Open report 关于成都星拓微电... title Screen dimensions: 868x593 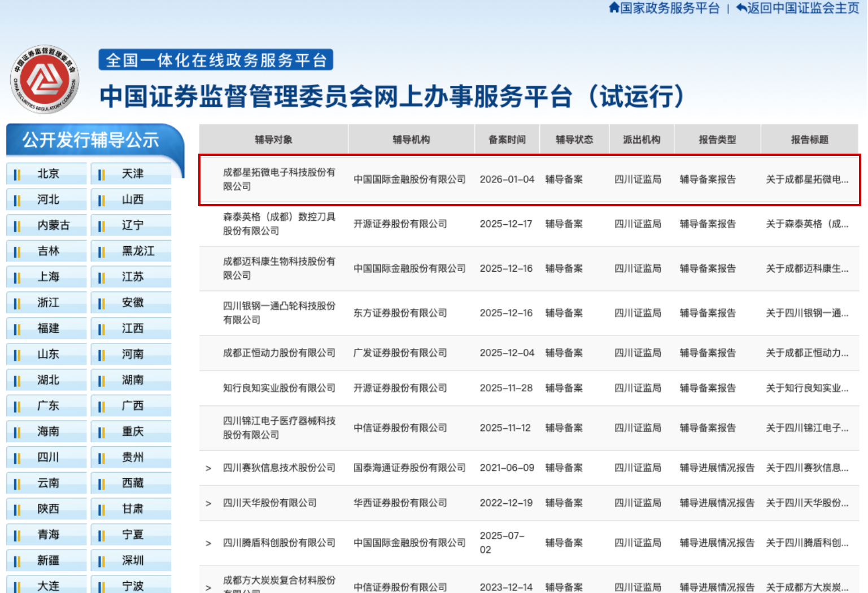point(806,180)
